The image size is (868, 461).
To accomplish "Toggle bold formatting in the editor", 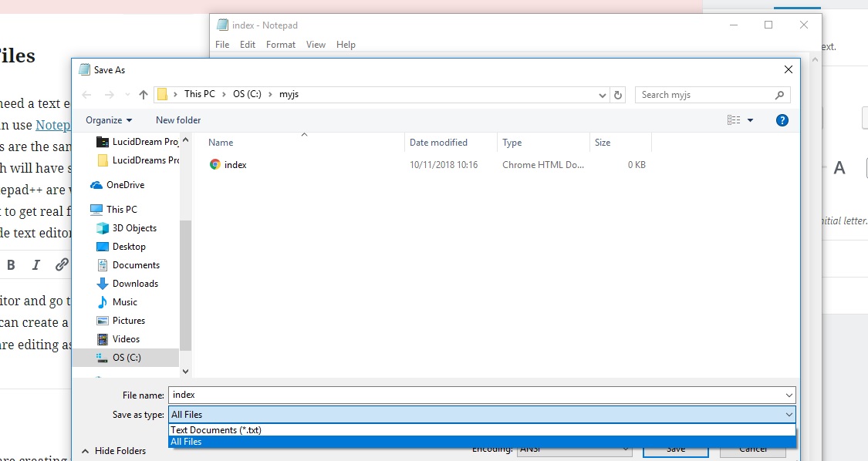I will coord(11,264).
